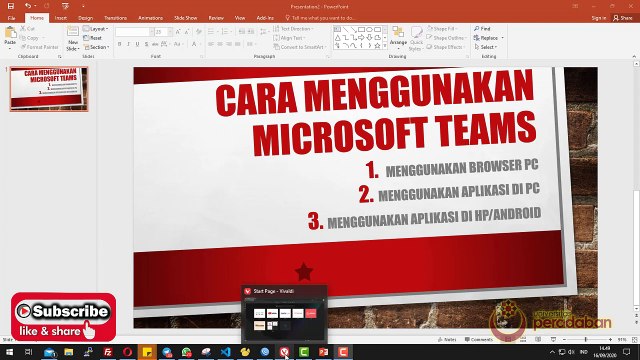Select slide 1 thumbnail in slide pane
The height and width of the screenshot is (360, 640).
point(49,89)
